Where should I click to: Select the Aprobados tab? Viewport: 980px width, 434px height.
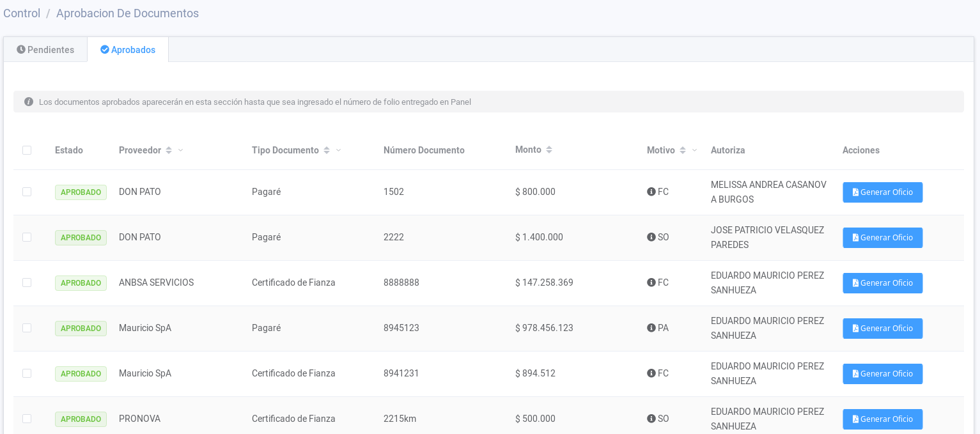[x=128, y=50]
